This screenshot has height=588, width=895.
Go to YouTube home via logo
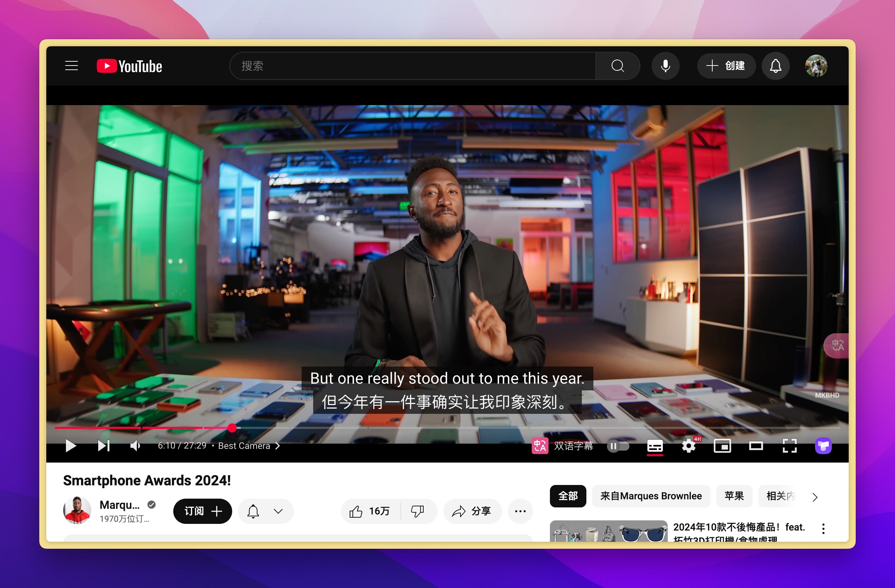(x=129, y=66)
